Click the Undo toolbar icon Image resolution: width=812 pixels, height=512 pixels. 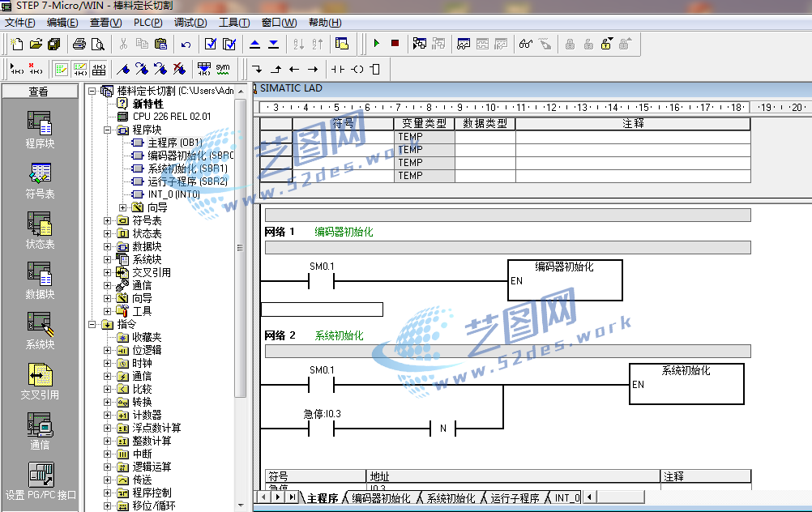click(186, 45)
